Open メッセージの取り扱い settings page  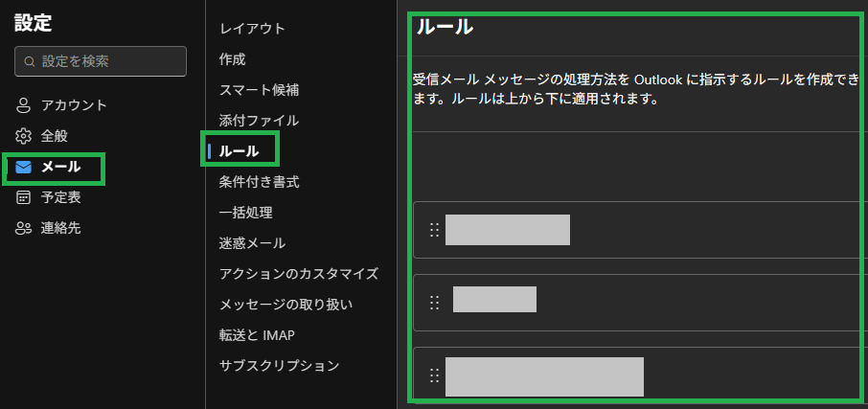pos(286,305)
